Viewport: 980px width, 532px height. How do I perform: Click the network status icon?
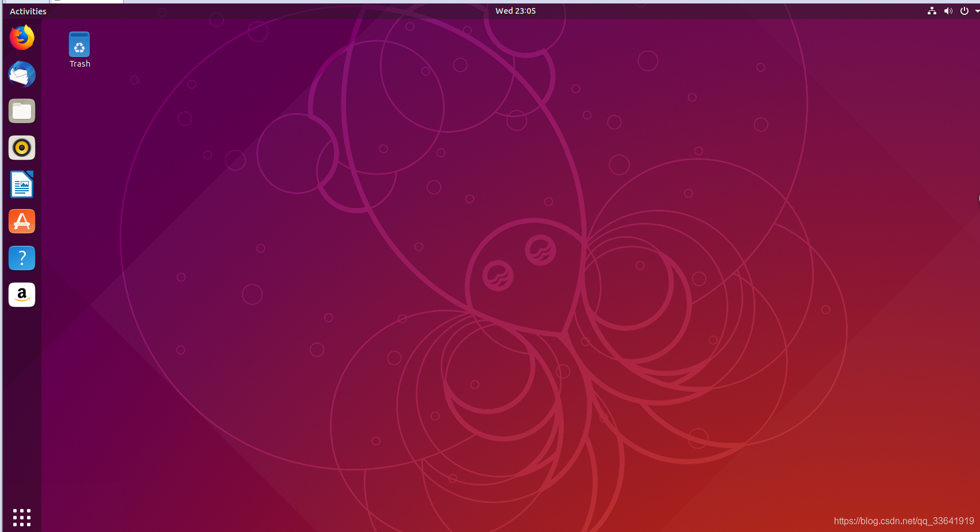pyautogui.click(x=932, y=11)
